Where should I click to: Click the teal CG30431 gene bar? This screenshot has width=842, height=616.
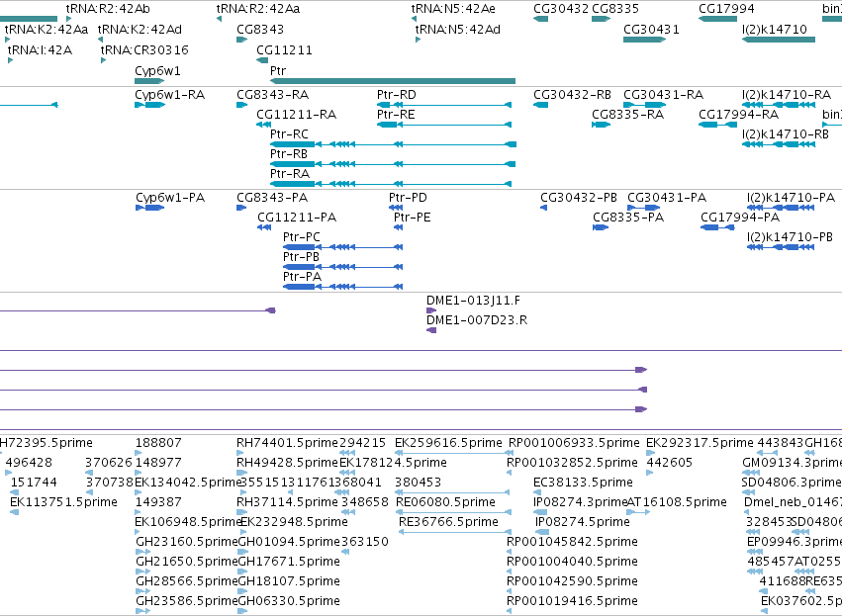tap(644, 40)
